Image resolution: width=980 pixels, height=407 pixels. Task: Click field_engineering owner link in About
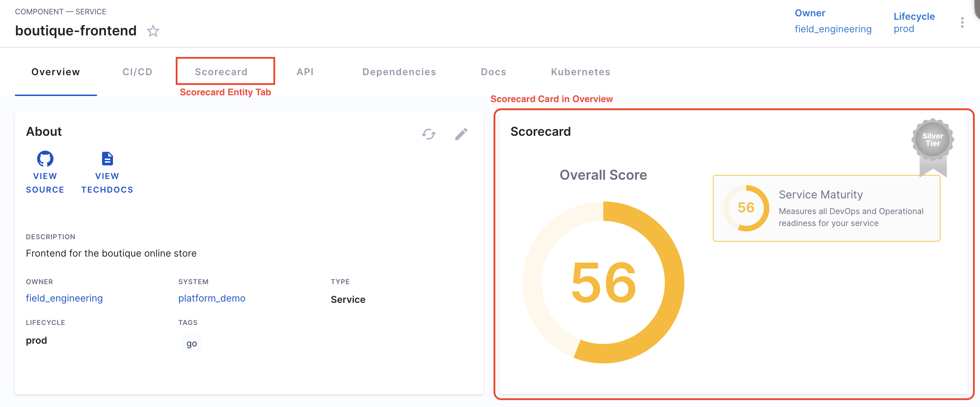tap(64, 298)
